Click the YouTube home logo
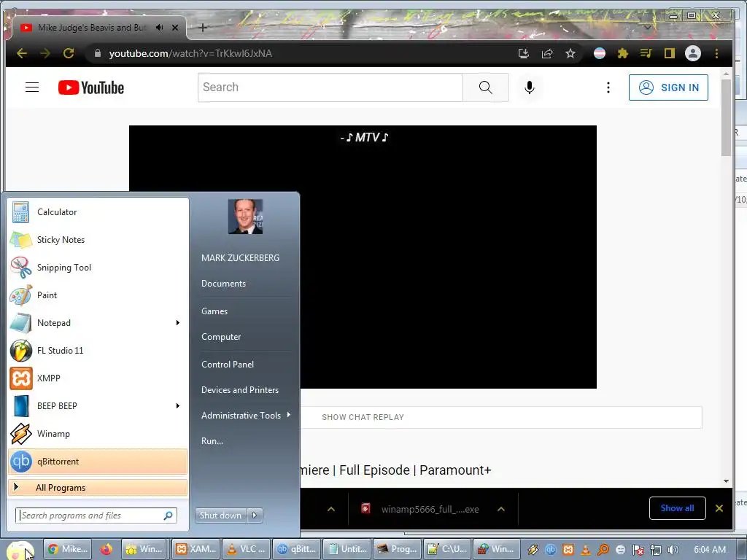The image size is (747, 560). click(x=91, y=87)
